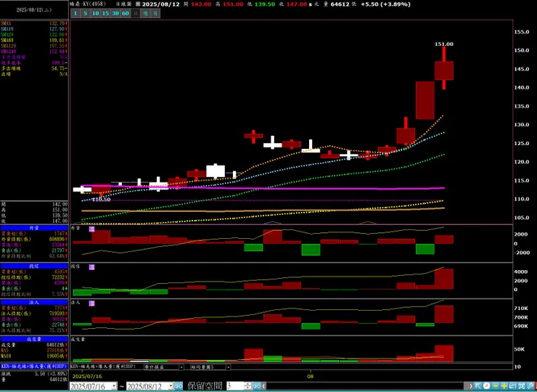Click the stepper arrows of 保留空間 value
The height and width of the screenshot is (392, 537).
pyautogui.click(x=247, y=386)
